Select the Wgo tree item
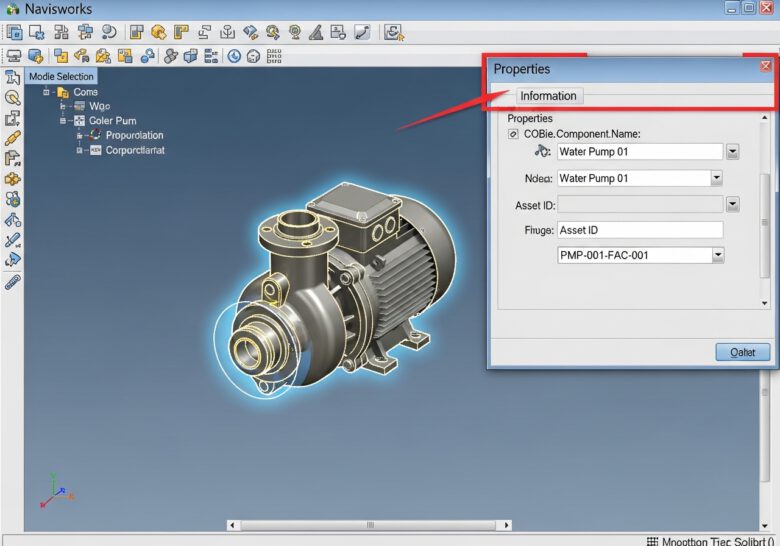This screenshot has width=780, height=546. pyautogui.click(x=99, y=106)
